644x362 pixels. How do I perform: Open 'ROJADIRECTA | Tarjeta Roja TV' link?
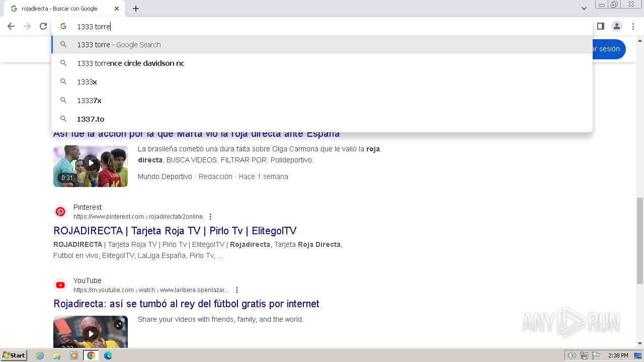[x=175, y=231]
